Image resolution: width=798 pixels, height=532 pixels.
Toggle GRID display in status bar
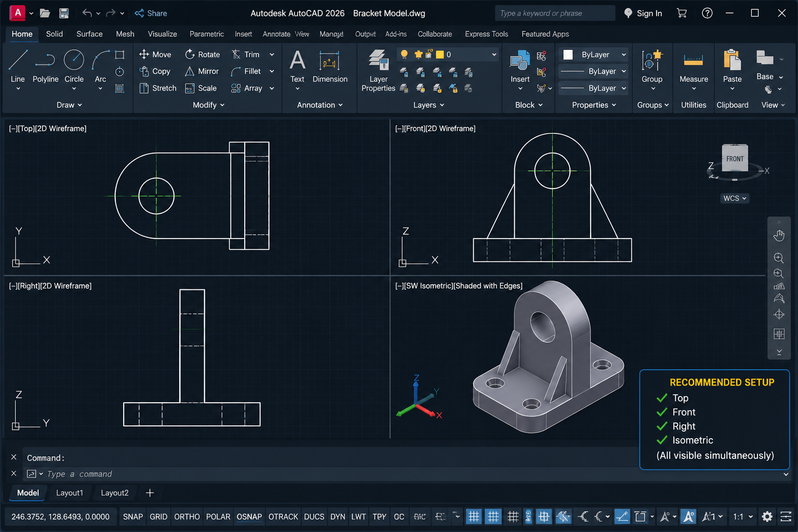click(x=158, y=516)
